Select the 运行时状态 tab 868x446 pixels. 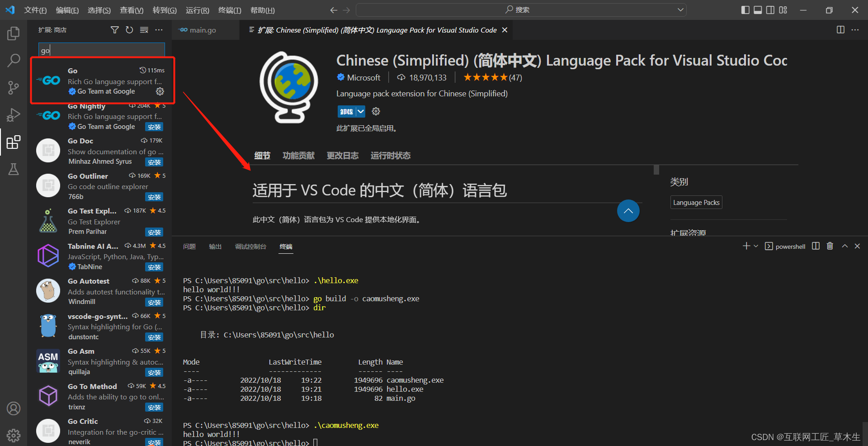coord(391,156)
